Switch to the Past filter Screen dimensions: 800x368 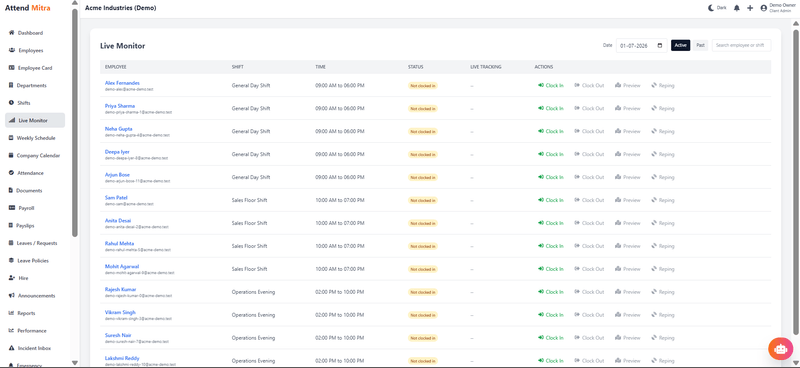click(x=701, y=45)
